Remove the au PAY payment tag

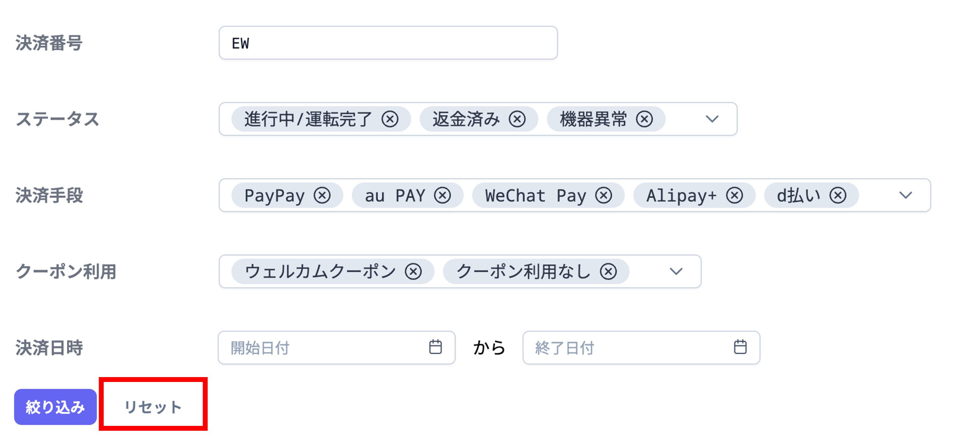click(x=442, y=196)
